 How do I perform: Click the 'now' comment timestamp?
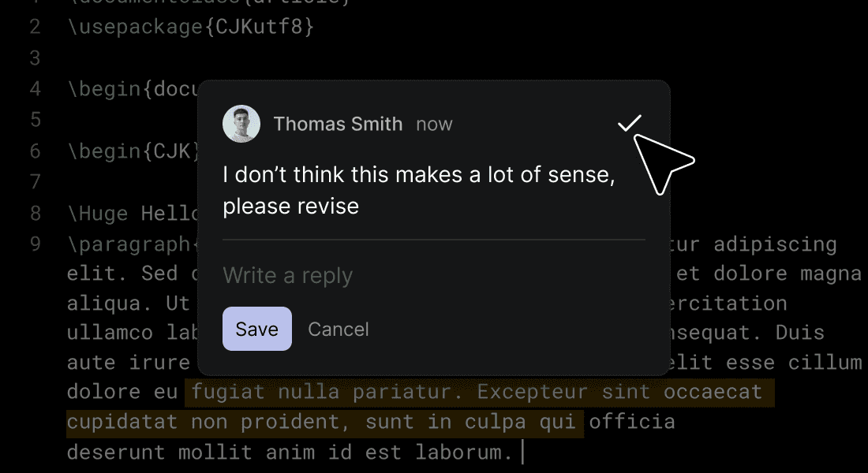(434, 124)
